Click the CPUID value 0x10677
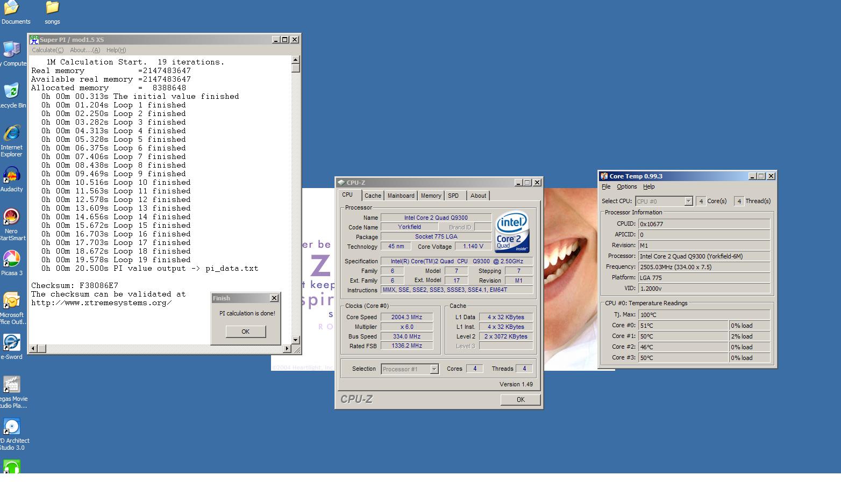The width and height of the screenshot is (841, 504). tap(704, 224)
